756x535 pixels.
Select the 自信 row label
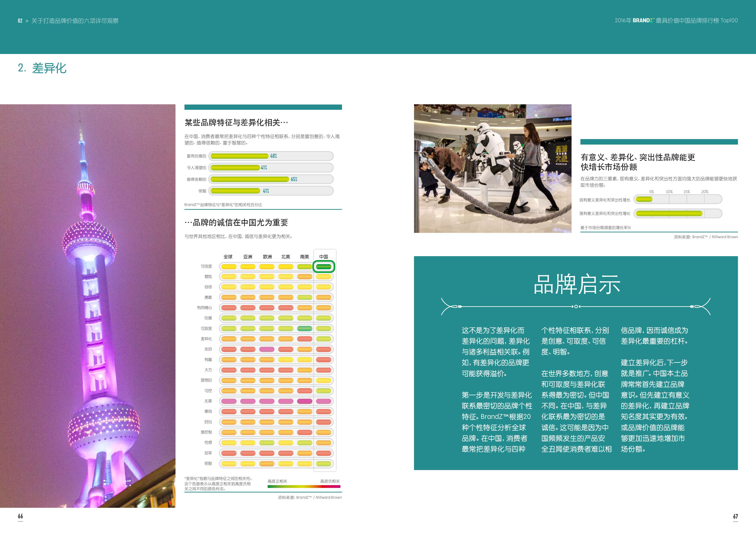pyautogui.click(x=208, y=287)
